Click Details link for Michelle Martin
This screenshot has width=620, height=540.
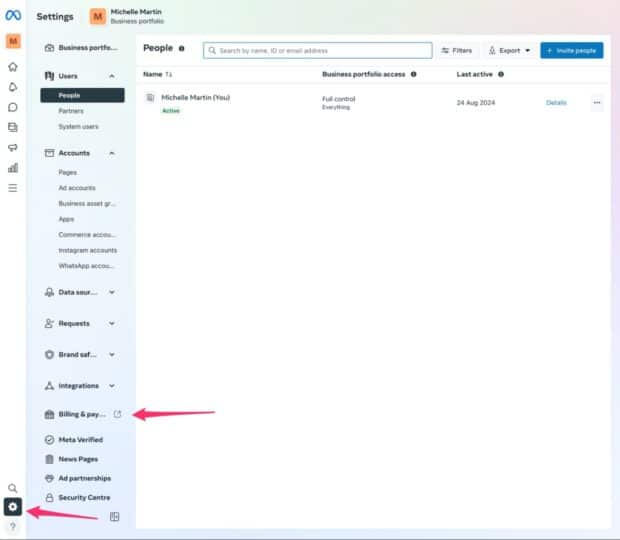pos(556,103)
